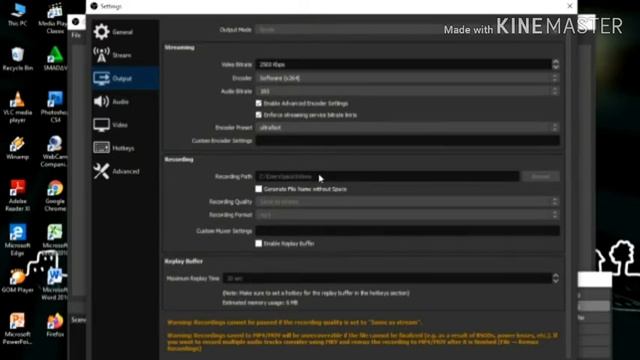The image size is (640, 360).
Task: Open This PC desktop icon
Action: coord(18,15)
